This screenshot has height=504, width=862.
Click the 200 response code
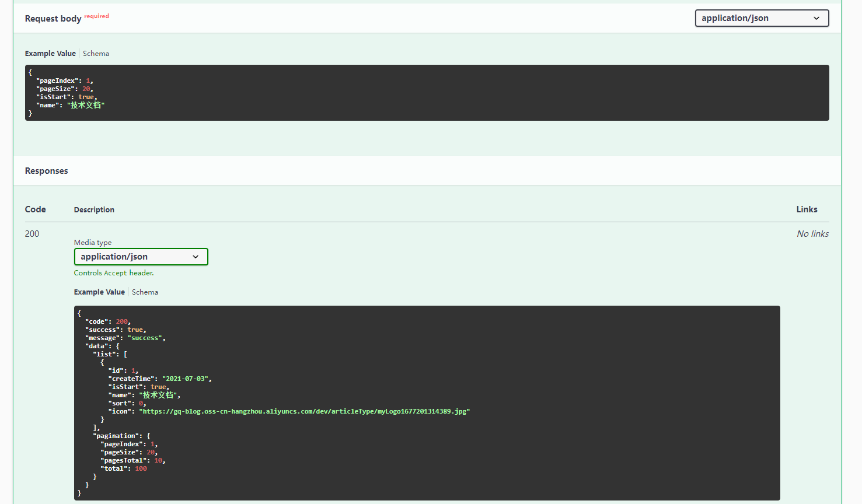click(32, 234)
